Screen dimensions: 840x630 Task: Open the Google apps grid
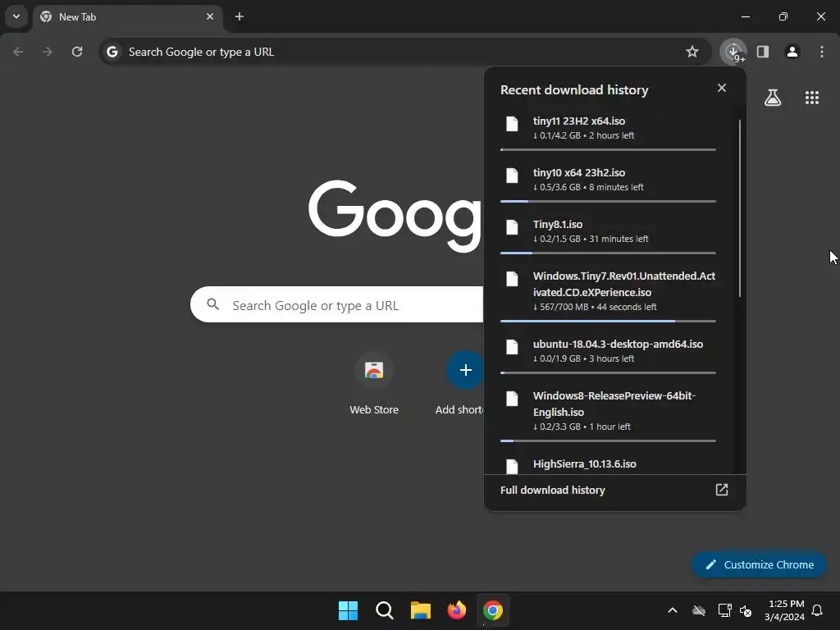tap(812, 98)
